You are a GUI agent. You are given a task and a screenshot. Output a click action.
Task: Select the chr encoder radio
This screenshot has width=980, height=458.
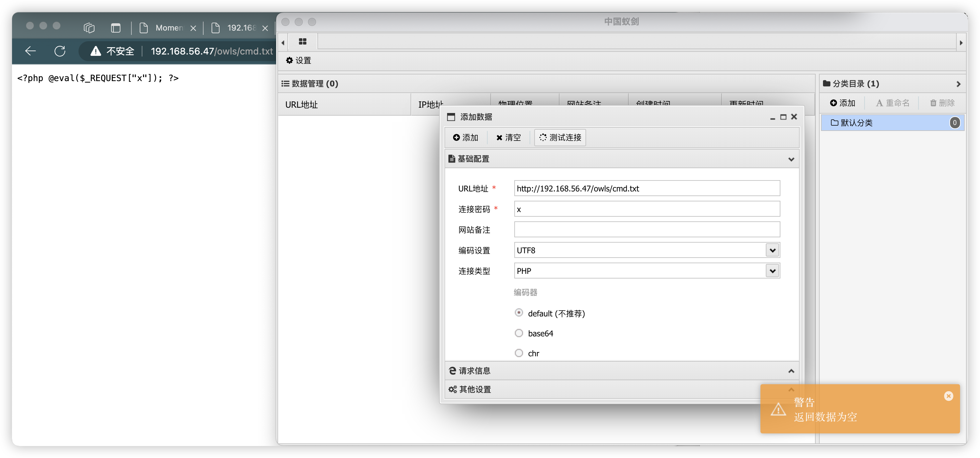(519, 353)
